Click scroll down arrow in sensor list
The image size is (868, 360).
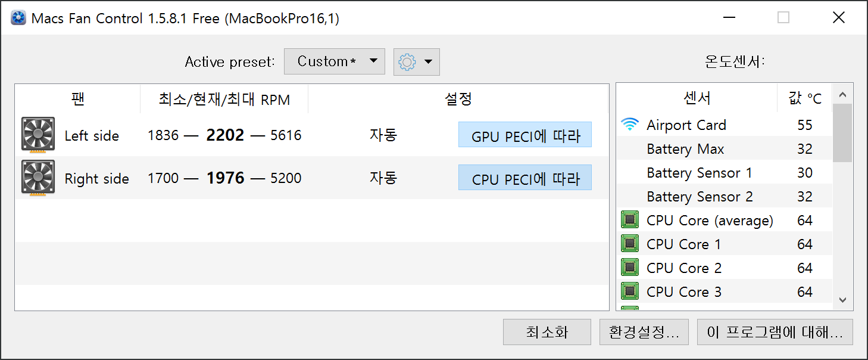[x=842, y=300]
